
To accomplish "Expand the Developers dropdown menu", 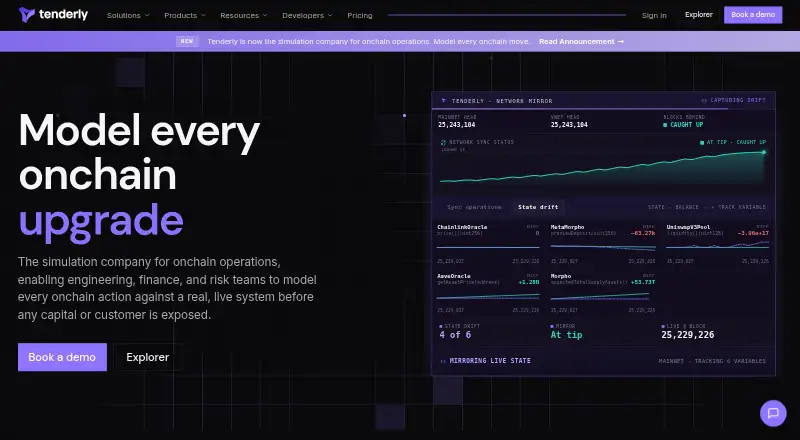I will pos(307,15).
